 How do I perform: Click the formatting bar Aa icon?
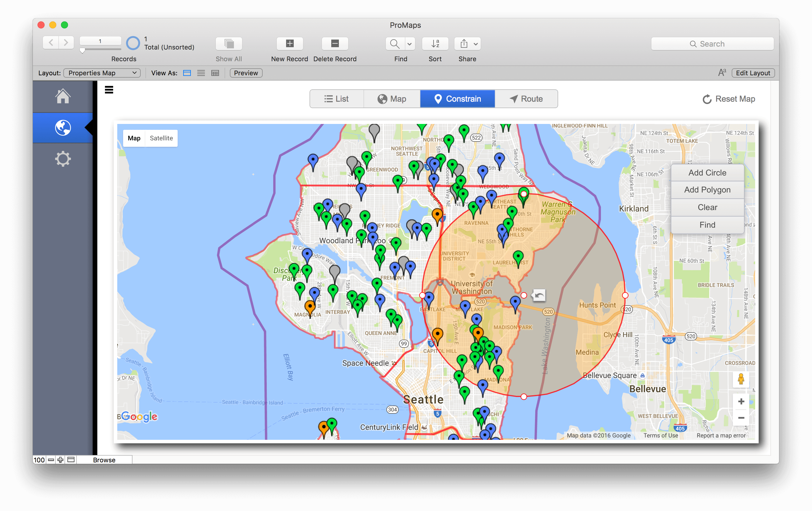click(722, 72)
